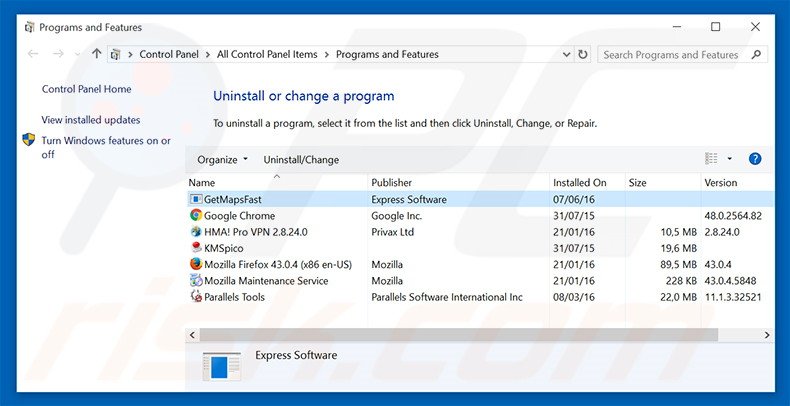Screen dimensions: 790x406
Task: Click the 228 KB size value
Action: pyautogui.click(x=681, y=281)
